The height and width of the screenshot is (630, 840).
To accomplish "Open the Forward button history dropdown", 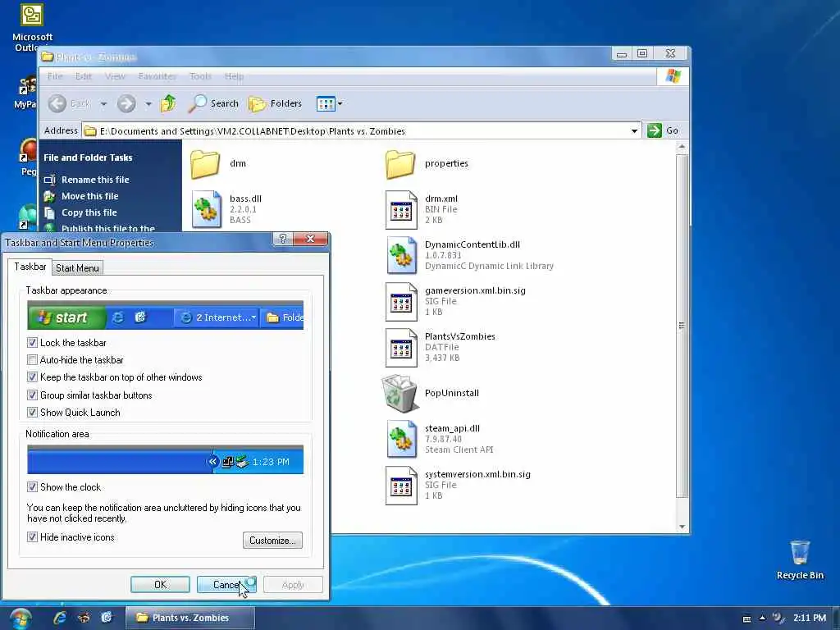I will pyautogui.click(x=148, y=103).
